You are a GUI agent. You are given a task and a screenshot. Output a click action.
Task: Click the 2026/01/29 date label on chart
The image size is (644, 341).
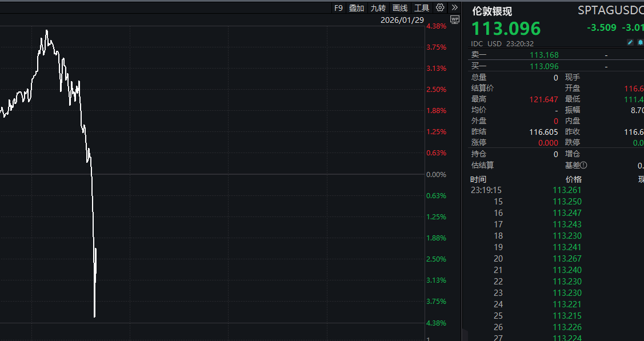point(402,20)
